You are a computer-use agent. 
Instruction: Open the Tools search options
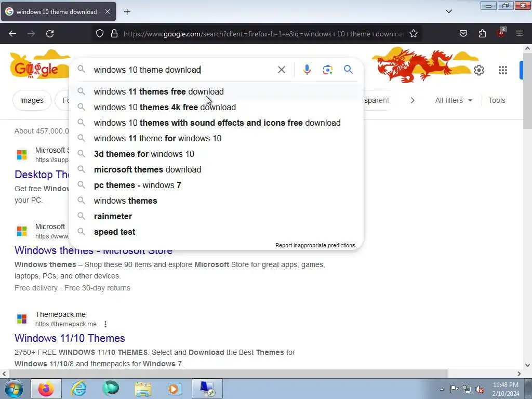[x=497, y=100]
